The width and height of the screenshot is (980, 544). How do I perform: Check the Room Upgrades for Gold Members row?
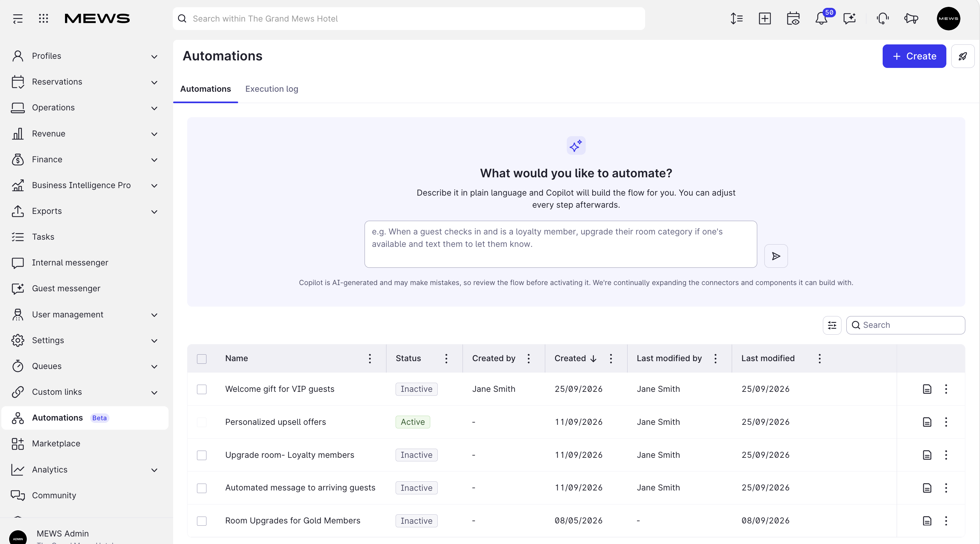(202, 521)
